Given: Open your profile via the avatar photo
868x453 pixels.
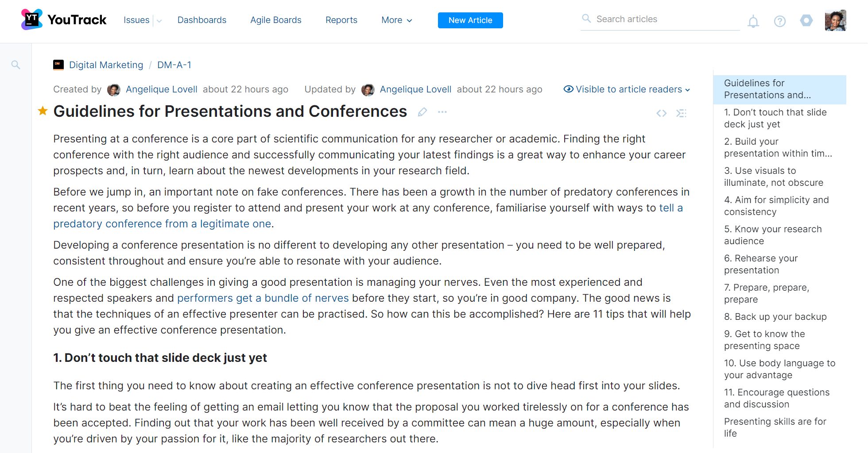Looking at the screenshot, I should (835, 20).
